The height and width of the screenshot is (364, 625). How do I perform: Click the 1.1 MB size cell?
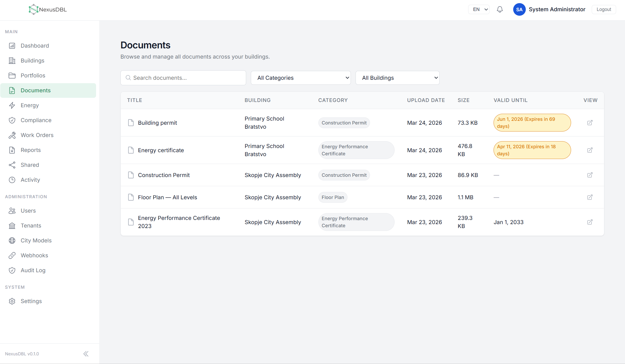coord(465,197)
